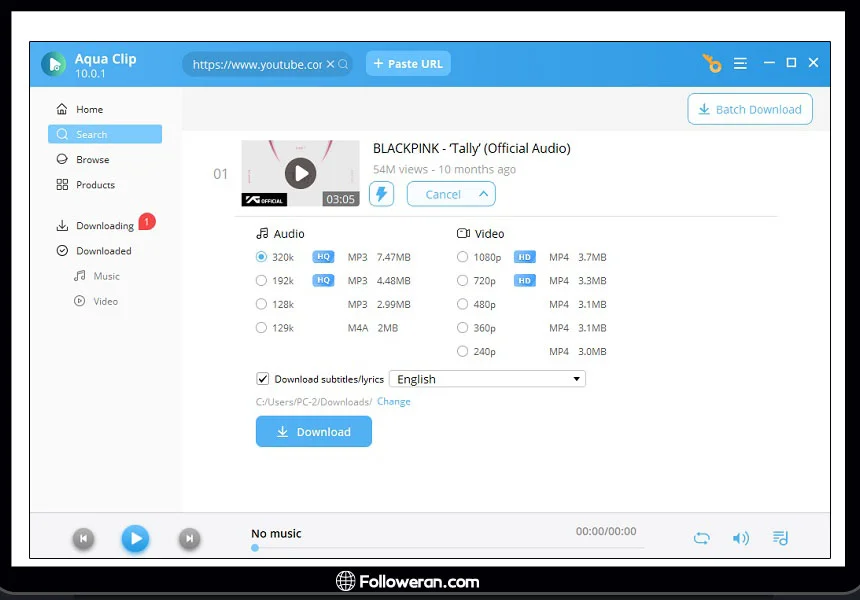Click the Change download folder link
Image resolution: width=860 pixels, height=600 pixels.
(393, 402)
